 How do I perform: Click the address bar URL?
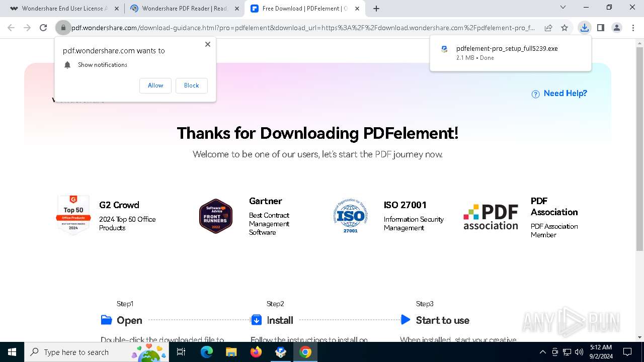[303, 28]
